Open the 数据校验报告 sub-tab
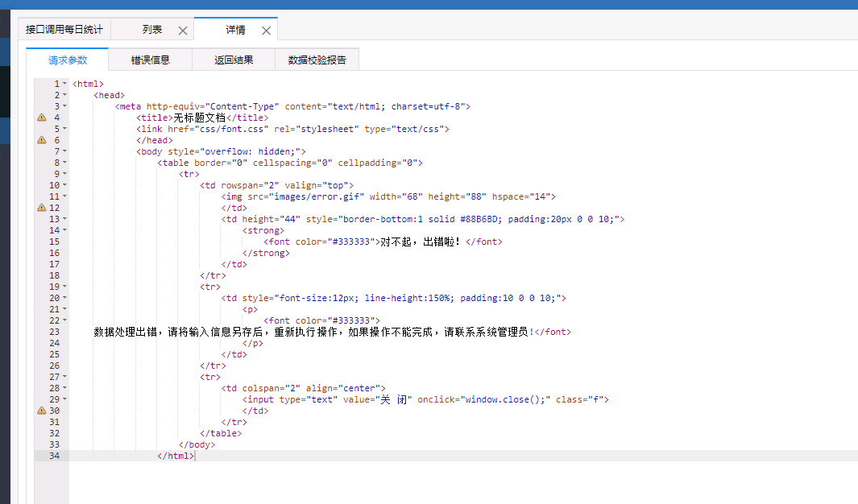The image size is (858, 504). pos(317,60)
